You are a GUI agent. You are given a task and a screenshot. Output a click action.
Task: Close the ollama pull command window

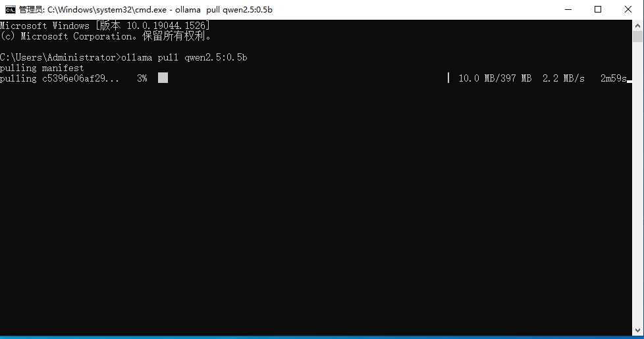click(628, 9)
